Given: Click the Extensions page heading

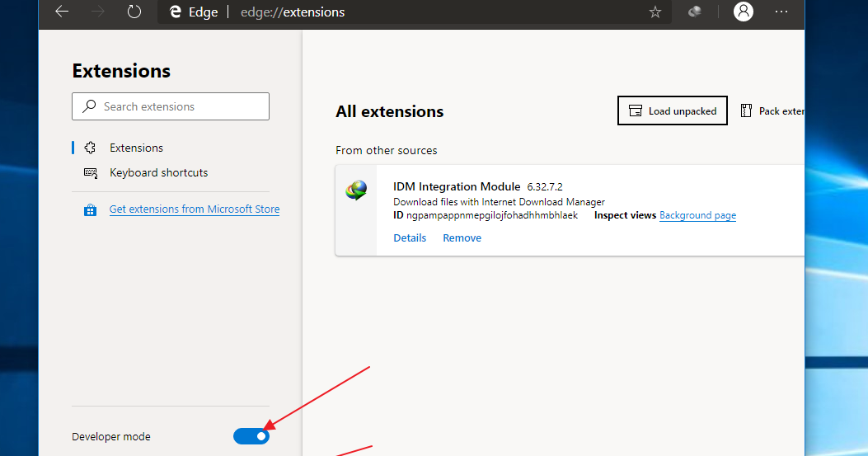Looking at the screenshot, I should (121, 71).
